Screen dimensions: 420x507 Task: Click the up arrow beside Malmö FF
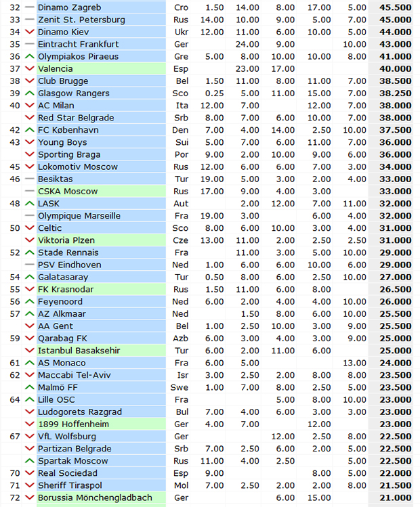pyautogui.click(x=29, y=387)
